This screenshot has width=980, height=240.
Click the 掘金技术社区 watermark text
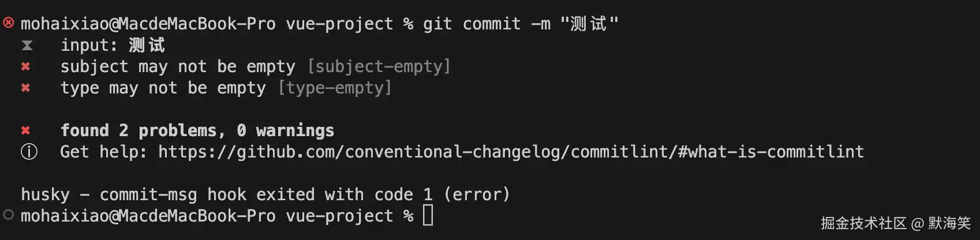point(863,224)
